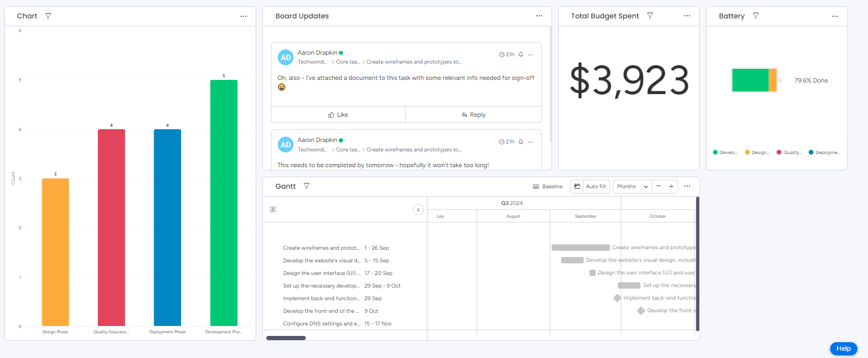The height and width of the screenshot is (358, 868).
Task: Click Auto Fit in the Gantt toolbar
Action: pyautogui.click(x=596, y=187)
